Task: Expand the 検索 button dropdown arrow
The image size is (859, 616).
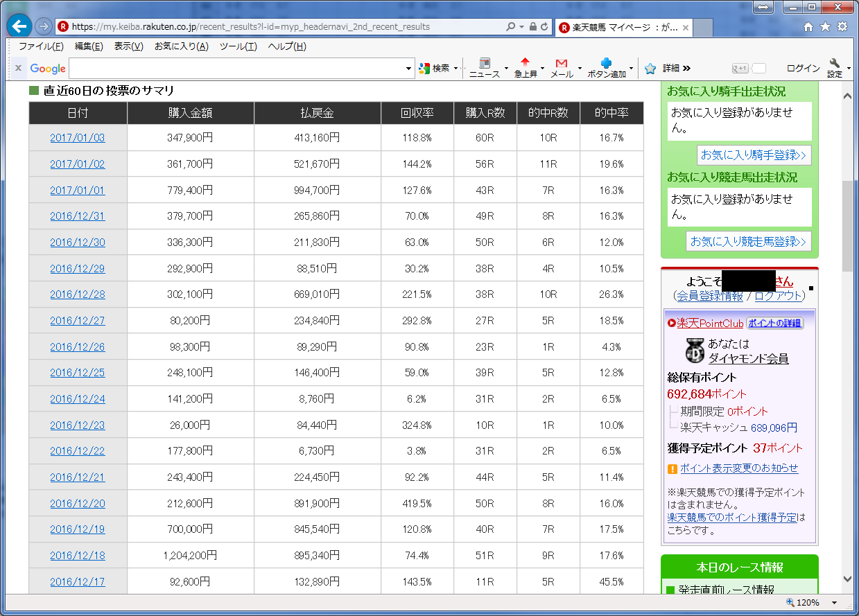Action: (456, 68)
